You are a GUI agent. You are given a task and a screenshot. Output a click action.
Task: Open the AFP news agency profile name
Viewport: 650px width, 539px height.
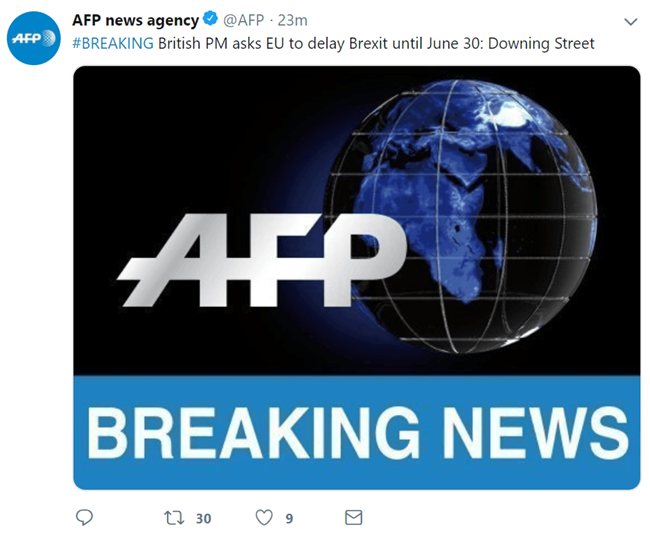click(136, 20)
